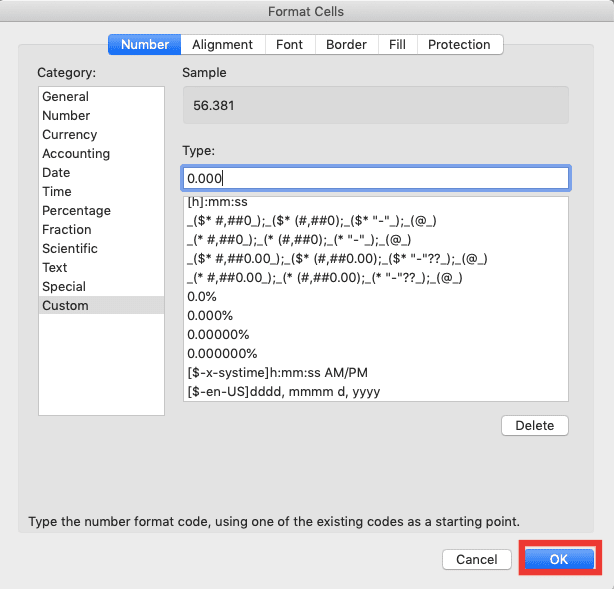Image resolution: width=614 pixels, height=589 pixels.
Task: Select the [$-x-systime]h:mm:ss AM/PM format
Action: click(x=376, y=373)
